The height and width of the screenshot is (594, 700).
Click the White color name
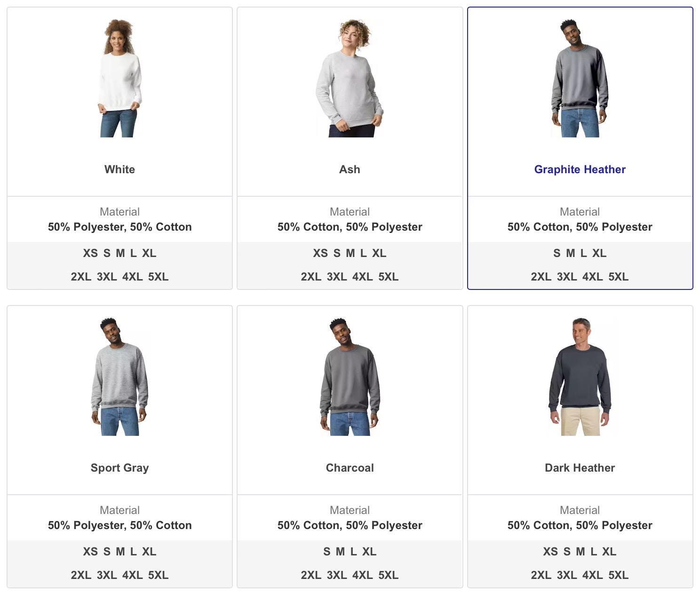119,169
